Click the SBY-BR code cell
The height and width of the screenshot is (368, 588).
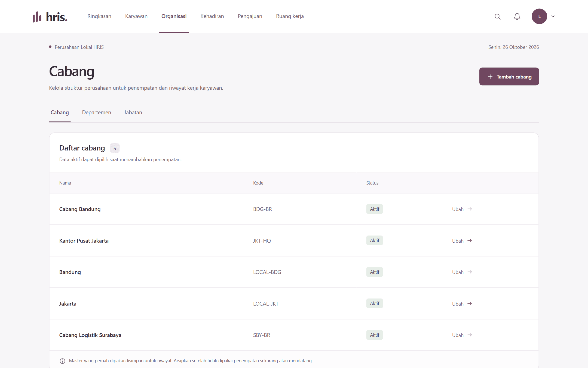tap(262, 335)
